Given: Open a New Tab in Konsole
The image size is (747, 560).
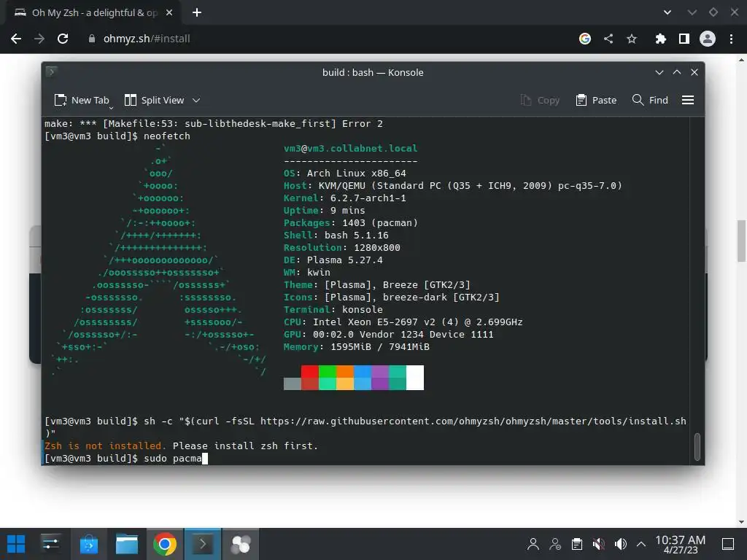Looking at the screenshot, I should pos(82,100).
